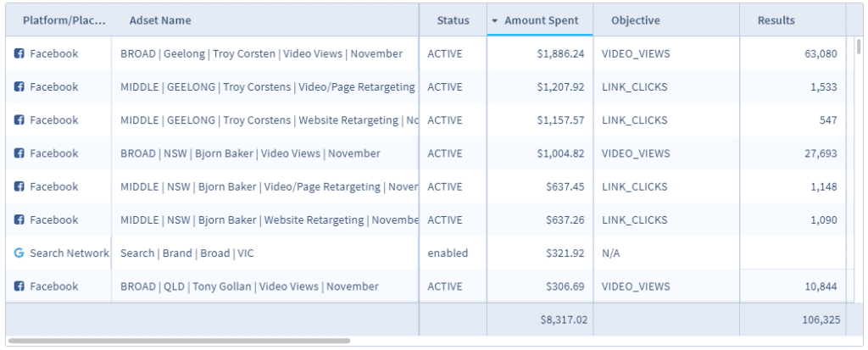Click the horizontal scrollbar at the bottom
The width and height of the screenshot is (868, 350).
coord(178,341)
